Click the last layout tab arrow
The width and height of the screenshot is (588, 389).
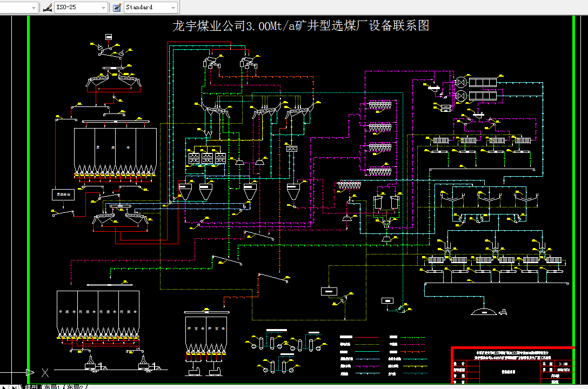tap(14, 387)
